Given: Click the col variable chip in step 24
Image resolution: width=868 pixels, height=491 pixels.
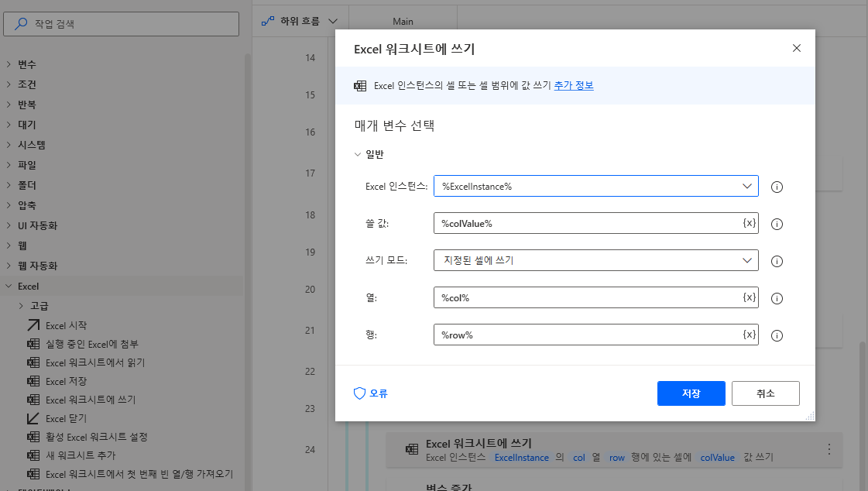Looking at the screenshot, I should (x=579, y=458).
